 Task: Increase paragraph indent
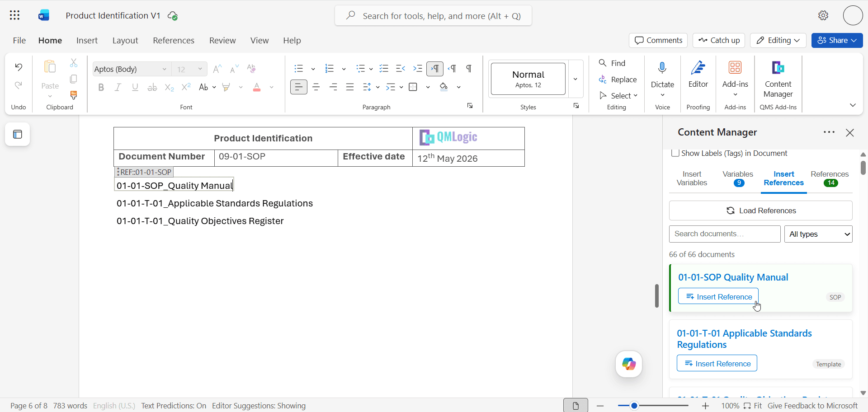point(418,69)
